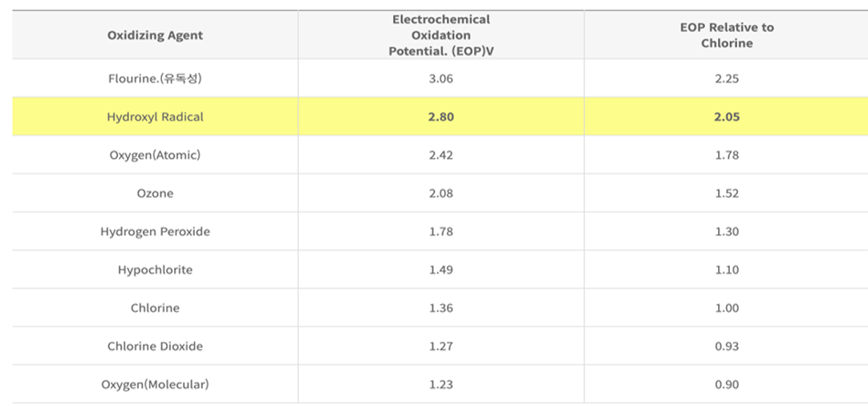Screen dimensions: 868x406
Task: Select the Hydrogen Peroxide cell
Action: click(155, 232)
